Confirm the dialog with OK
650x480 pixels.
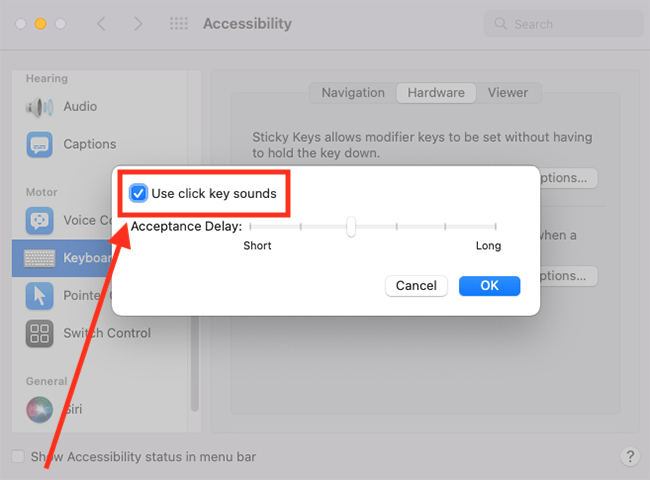click(x=489, y=286)
